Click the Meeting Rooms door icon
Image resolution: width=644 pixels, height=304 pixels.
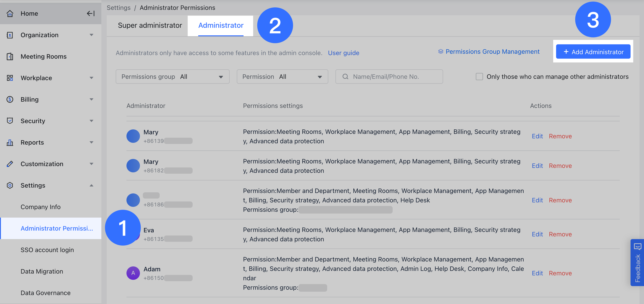[10, 56]
